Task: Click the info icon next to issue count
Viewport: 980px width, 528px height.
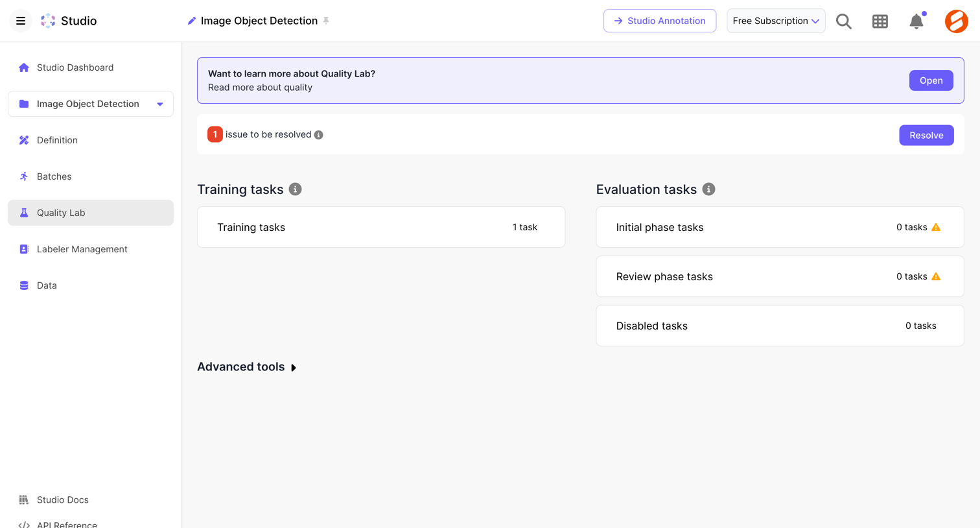Action: click(318, 135)
